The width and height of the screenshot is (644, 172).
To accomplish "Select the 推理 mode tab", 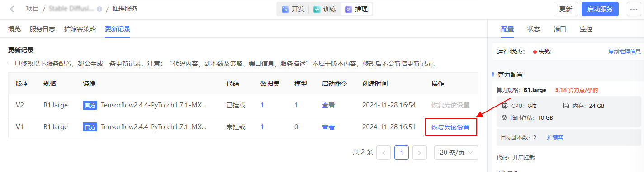I will click(x=356, y=9).
